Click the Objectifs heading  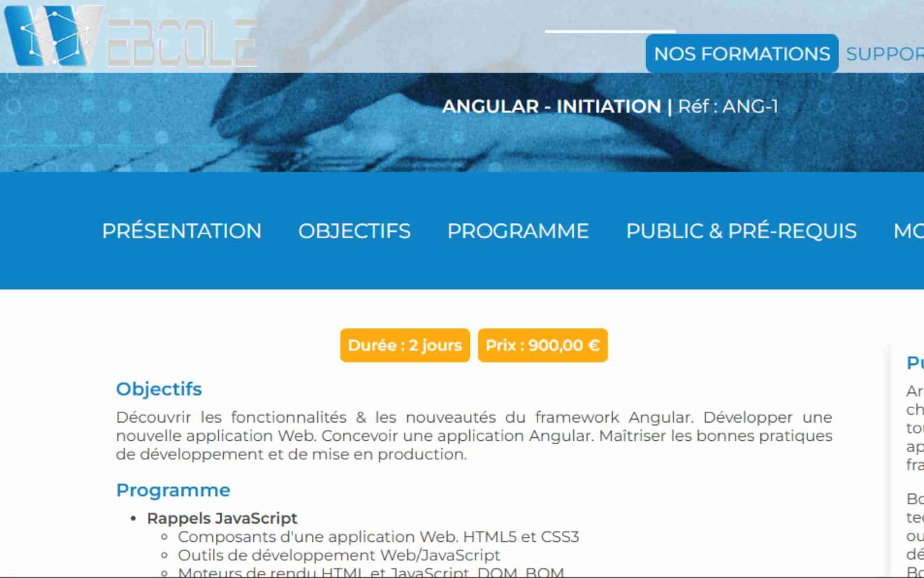pos(159,389)
